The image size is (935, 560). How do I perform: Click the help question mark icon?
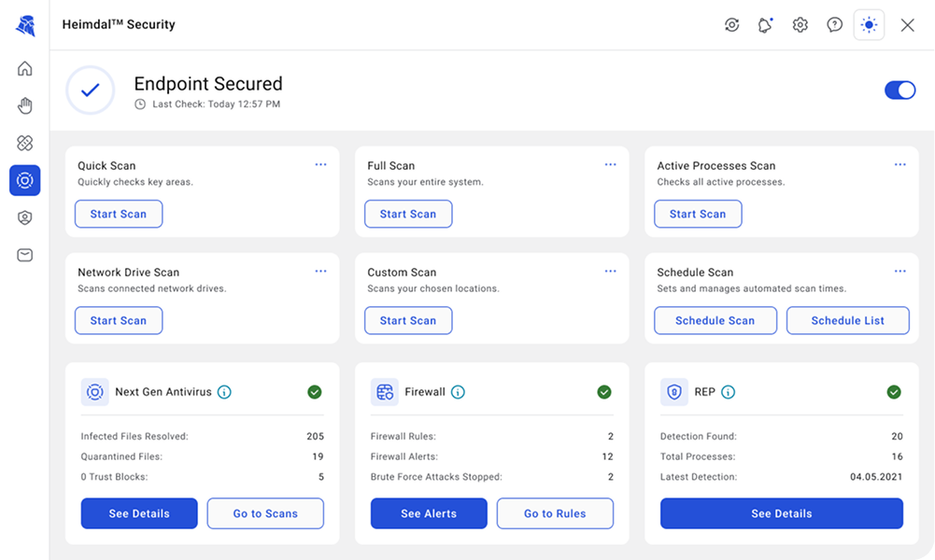(x=834, y=25)
